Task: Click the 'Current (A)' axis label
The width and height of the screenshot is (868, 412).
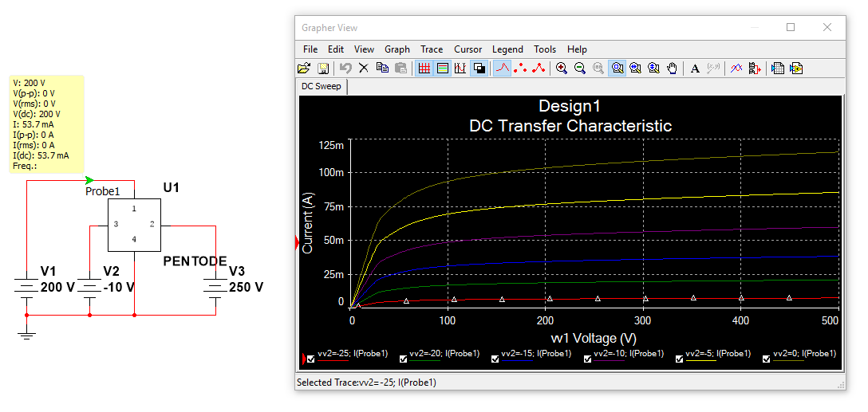Action: 308,222
